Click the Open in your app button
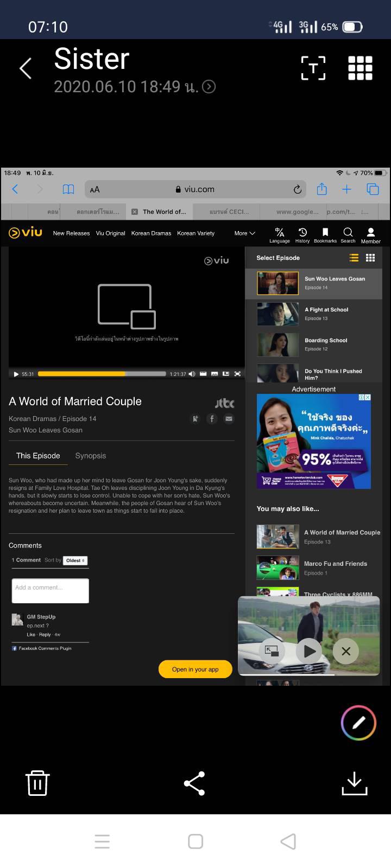The height and width of the screenshot is (868, 391). coord(195,669)
